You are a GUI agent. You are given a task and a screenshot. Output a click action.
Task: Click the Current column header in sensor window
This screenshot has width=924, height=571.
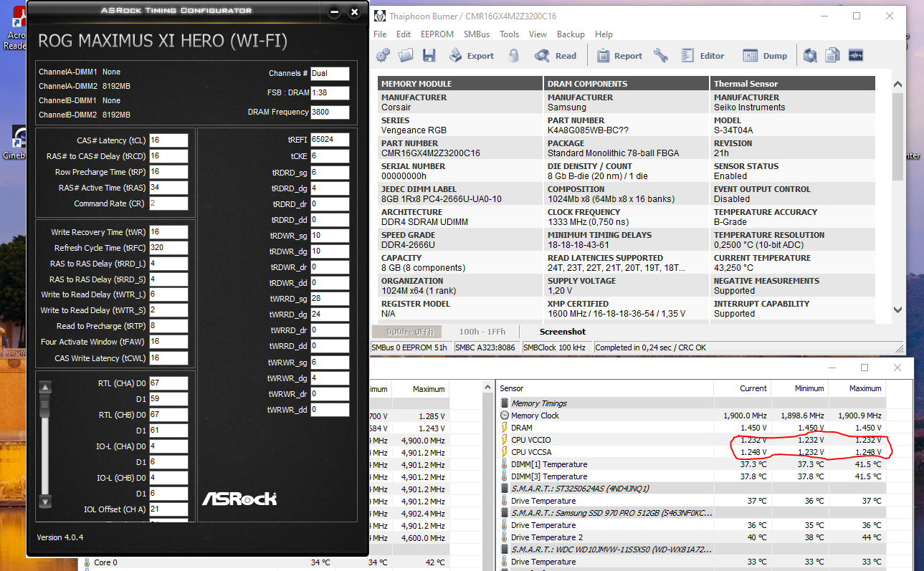tap(742, 388)
